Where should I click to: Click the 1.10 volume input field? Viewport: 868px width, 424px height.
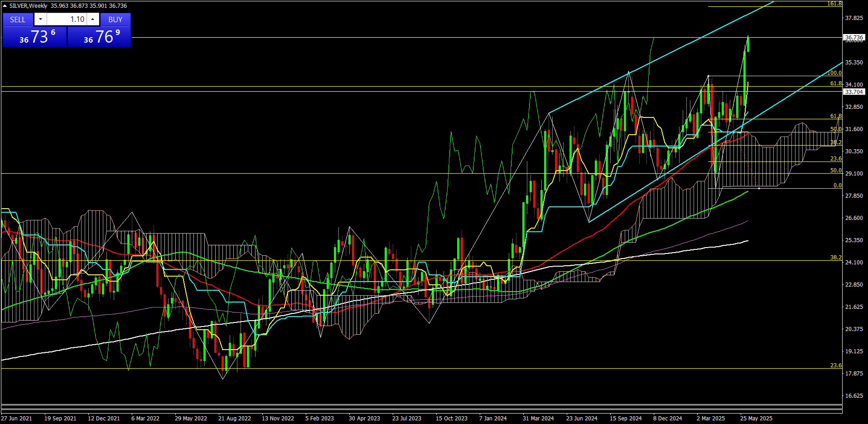[67, 19]
